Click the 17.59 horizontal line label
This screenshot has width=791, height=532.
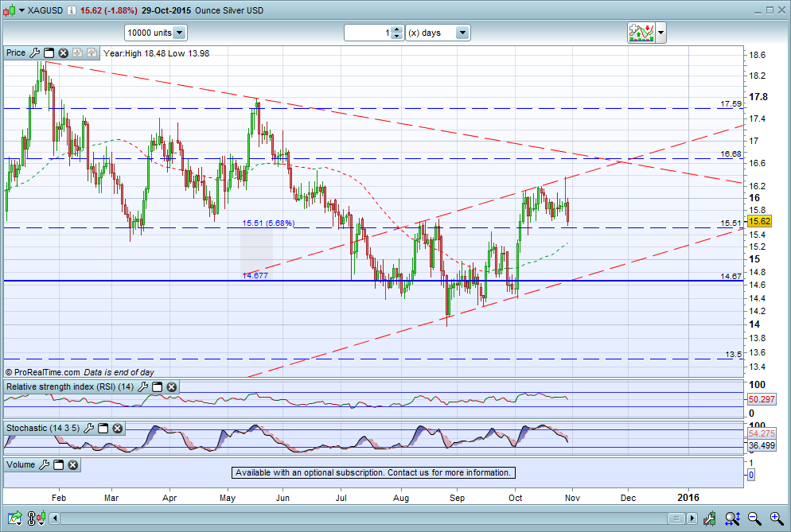pyautogui.click(x=731, y=104)
